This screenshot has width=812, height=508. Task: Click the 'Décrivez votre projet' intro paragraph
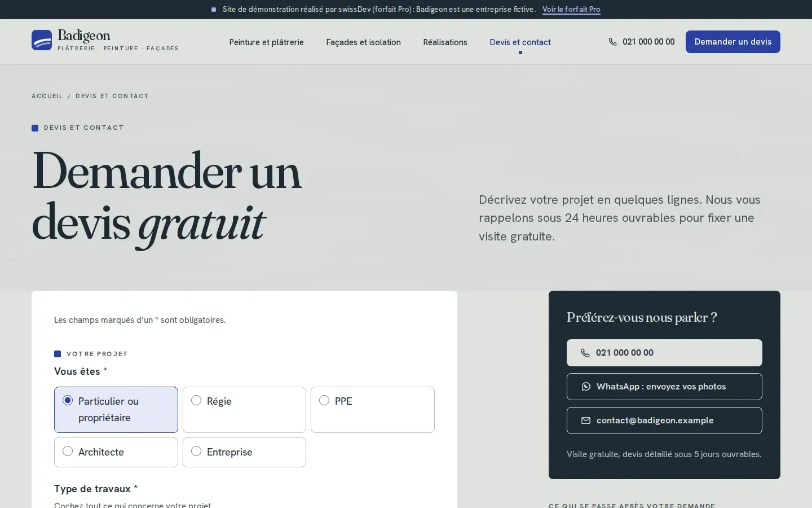click(x=620, y=218)
